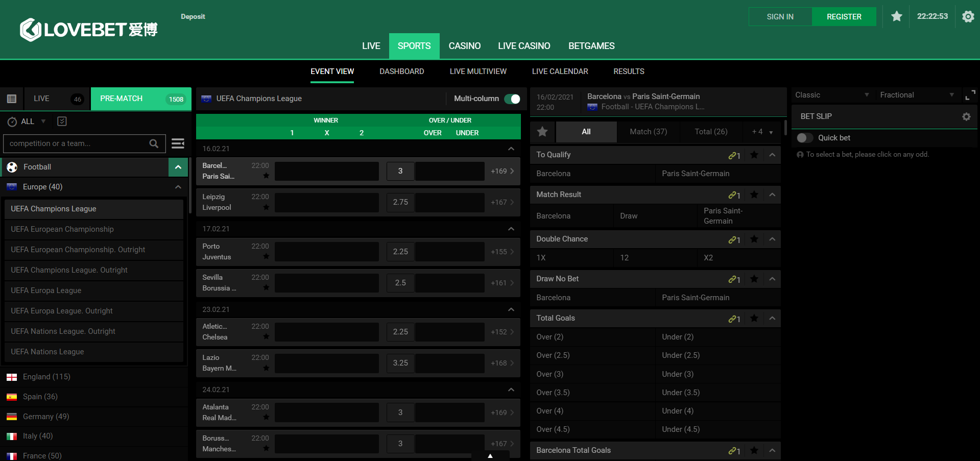
Task: Star the Match Result market
Action: coord(754,195)
